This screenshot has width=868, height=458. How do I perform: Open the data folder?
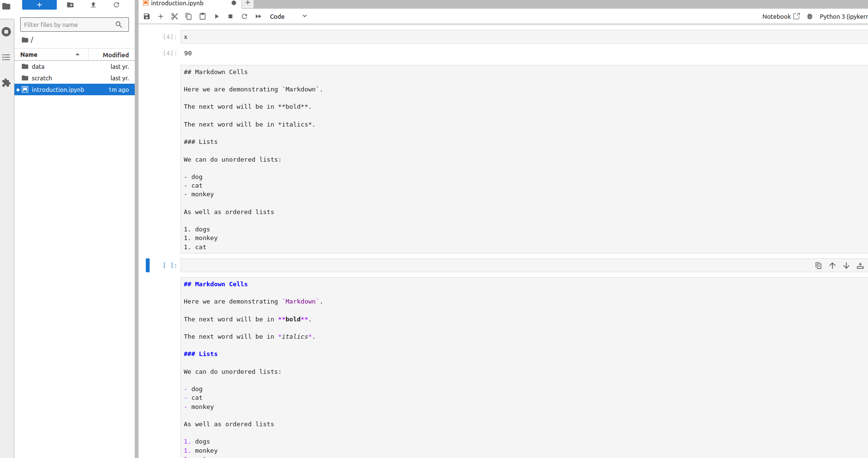point(38,67)
